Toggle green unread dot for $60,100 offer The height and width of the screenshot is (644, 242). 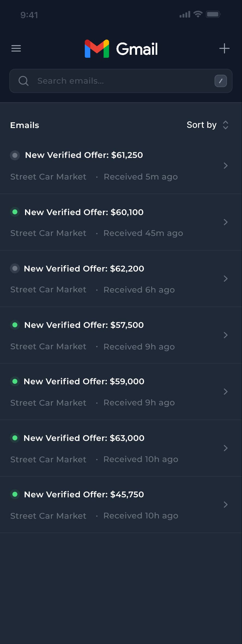(15, 212)
